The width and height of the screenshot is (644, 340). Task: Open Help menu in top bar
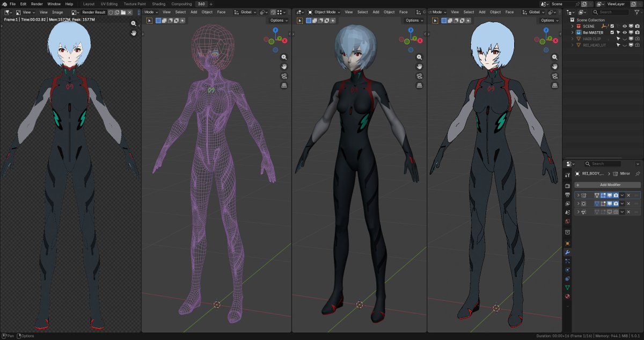point(69,4)
